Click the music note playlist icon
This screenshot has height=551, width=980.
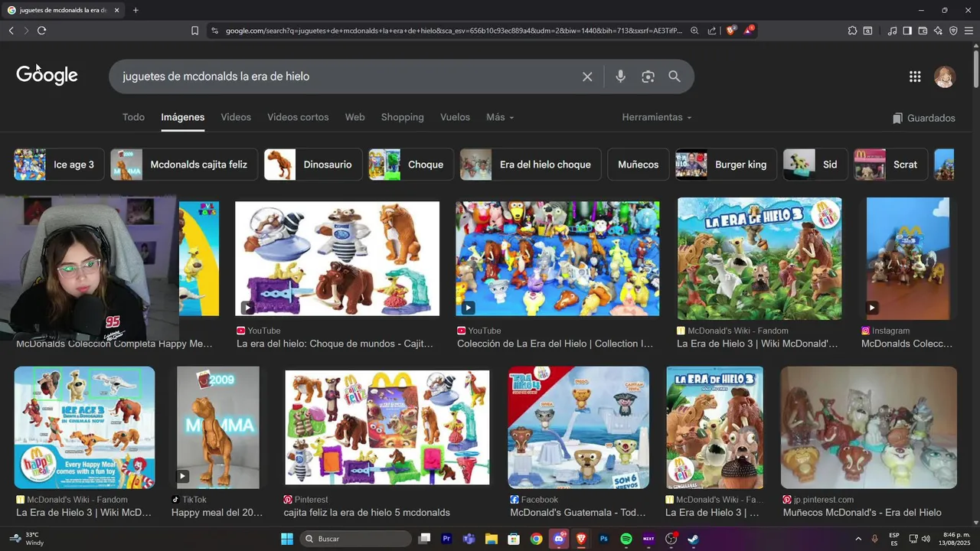(x=892, y=31)
